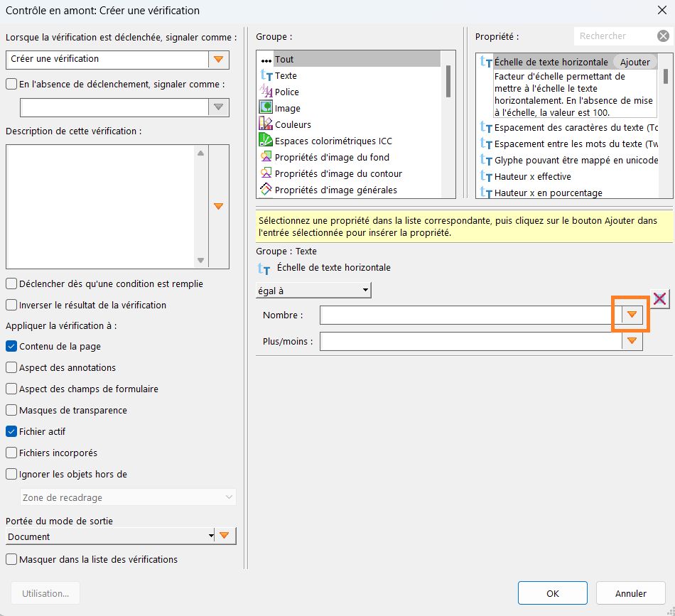
Task: Open the Nombre field orange arrow
Action: (632, 315)
